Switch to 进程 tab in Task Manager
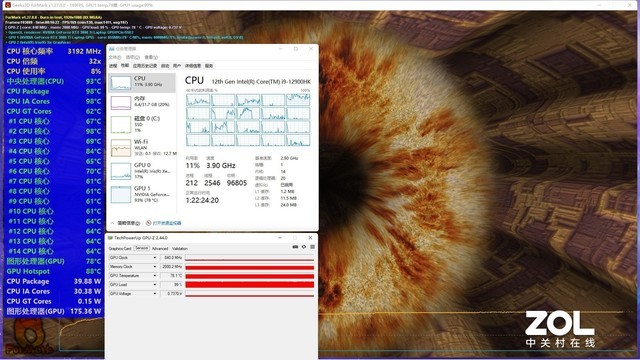Image resolution: width=640 pixels, height=360 pixels. coord(113,66)
